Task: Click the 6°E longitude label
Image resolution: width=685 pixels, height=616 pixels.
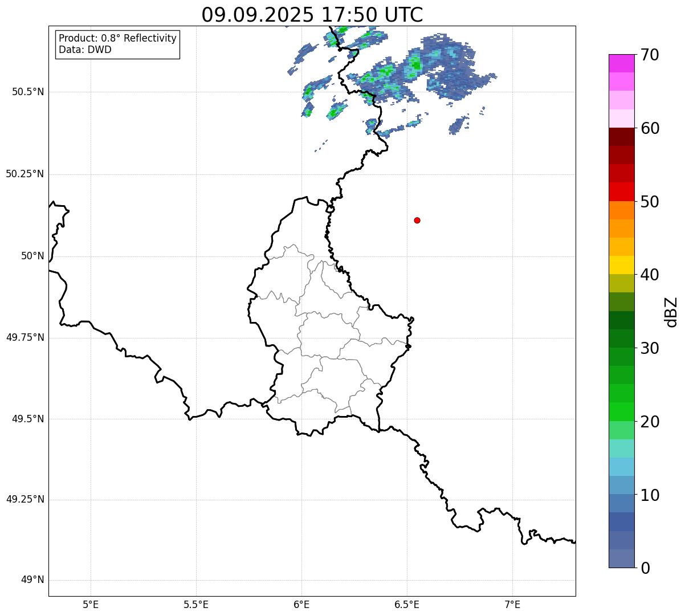Action: click(x=301, y=604)
